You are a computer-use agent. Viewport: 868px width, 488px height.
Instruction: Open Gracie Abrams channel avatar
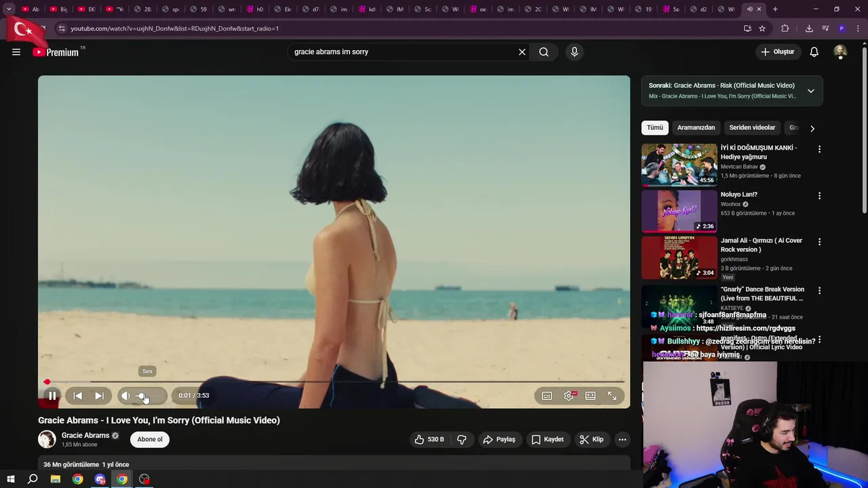[47, 439]
